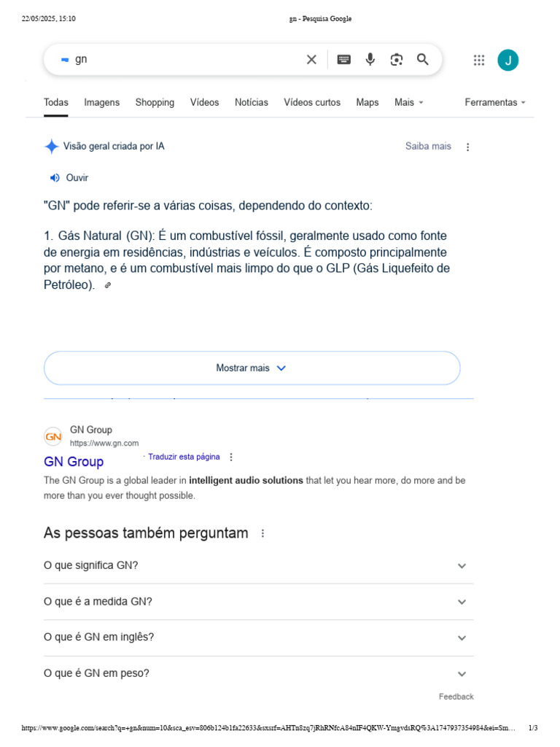The image size is (560, 747).
Task: Click into the search input field
Action: click(182, 60)
